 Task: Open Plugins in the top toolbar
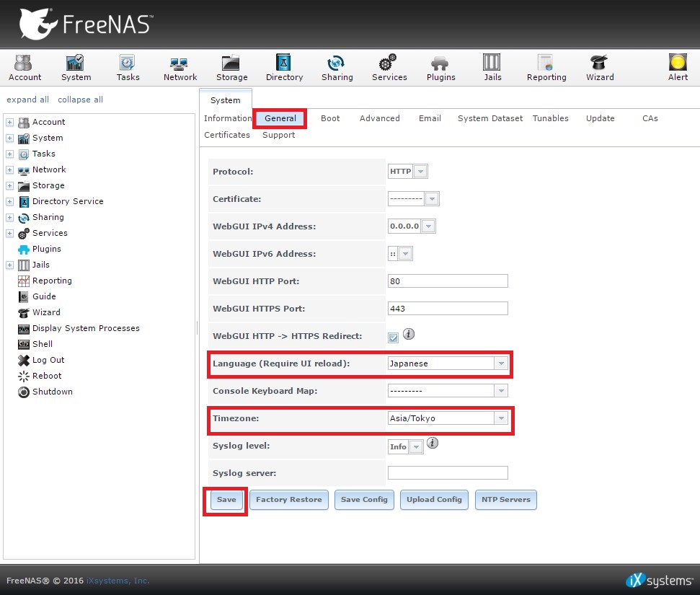click(x=440, y=68)
